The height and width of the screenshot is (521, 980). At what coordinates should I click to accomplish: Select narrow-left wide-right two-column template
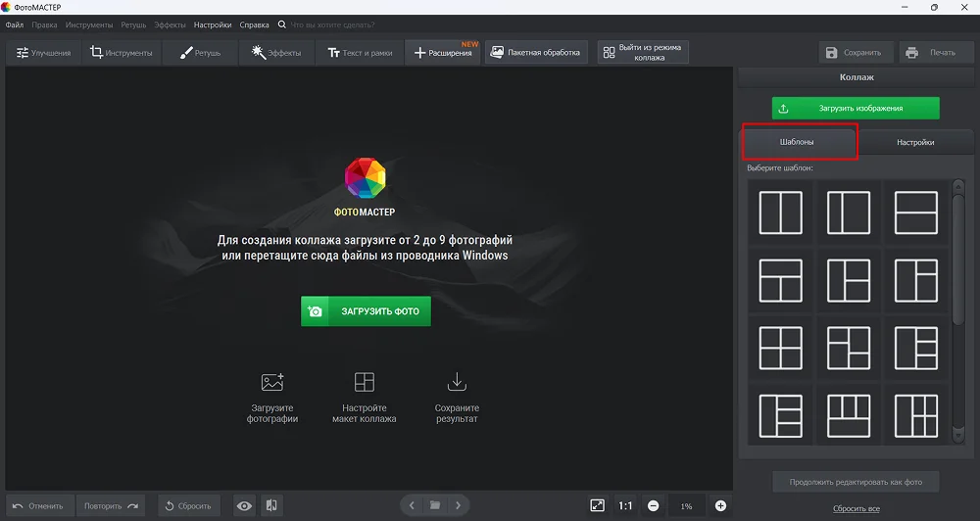(848, 213)
